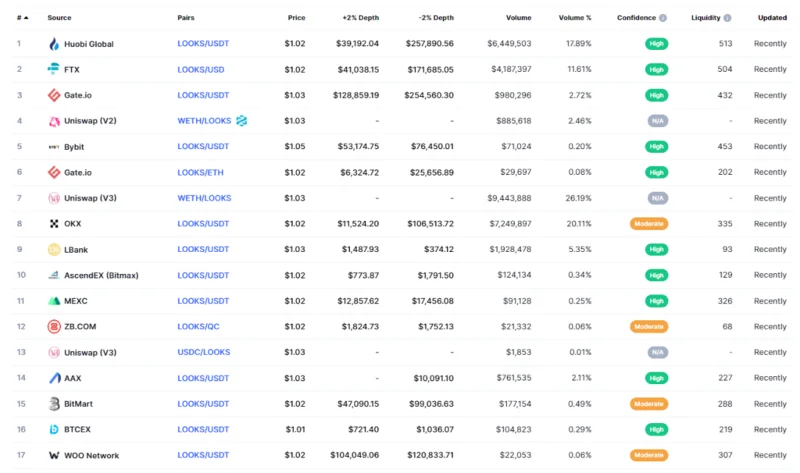
Task: Click the Moderate badge in WOO Network row
Action: tap(649, 455)
